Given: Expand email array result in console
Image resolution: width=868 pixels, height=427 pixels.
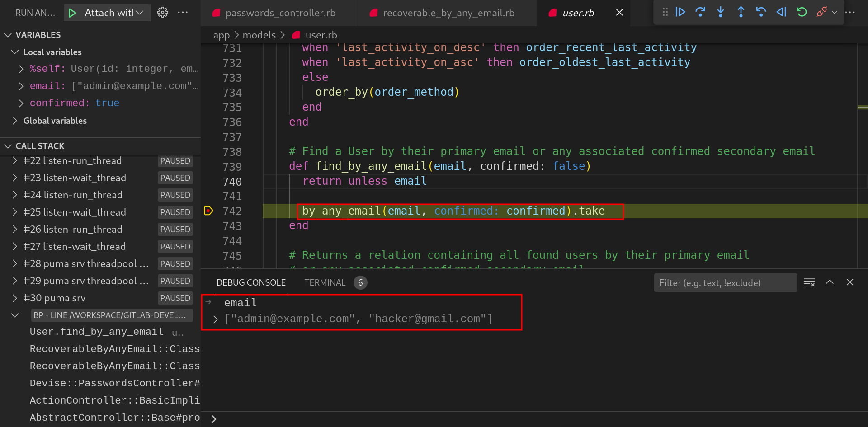Looking at the screenshot, I should click(x=216, y=319).
